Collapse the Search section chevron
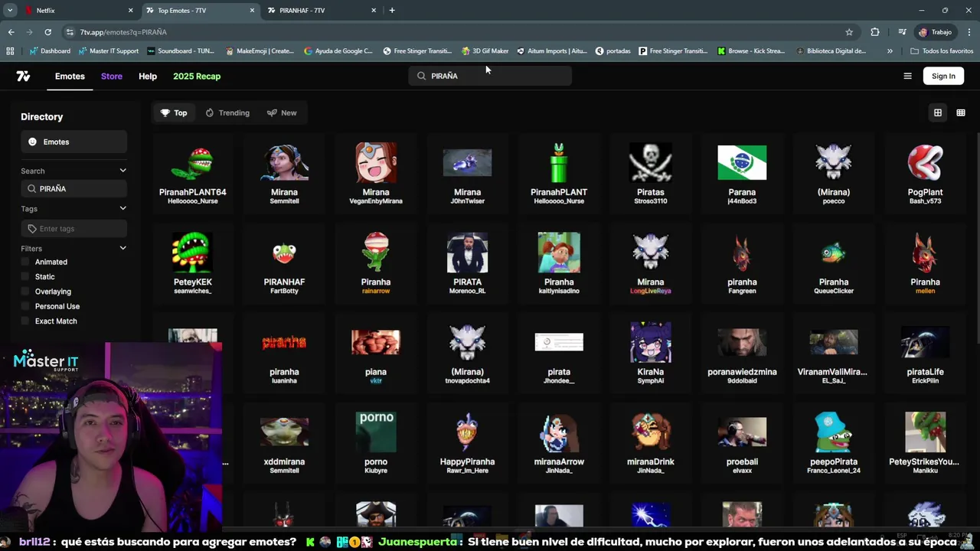This screenshot has width=980, height=551. [122, 171]
